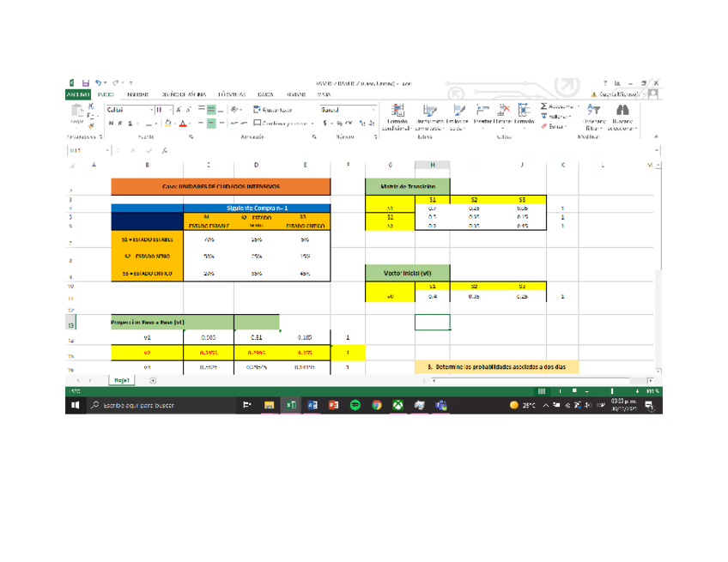Open the borders dropdown arrow
Image resolution: width=728 pixels, height=562 pixels.
click(x=155, y=124)
